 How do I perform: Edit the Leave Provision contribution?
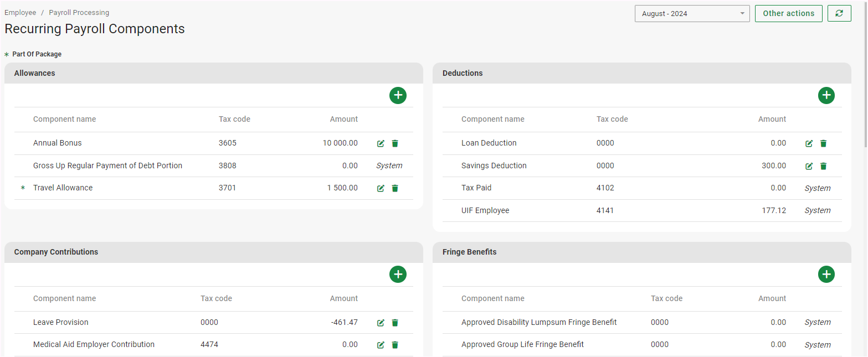click(x=381, y=323)
